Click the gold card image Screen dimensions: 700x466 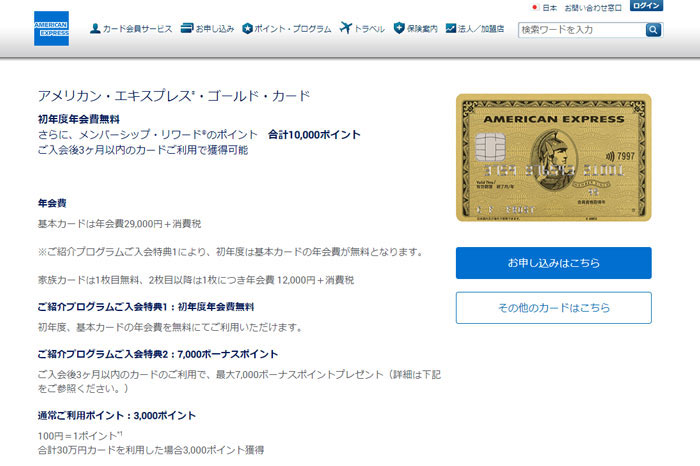point(554,158)
